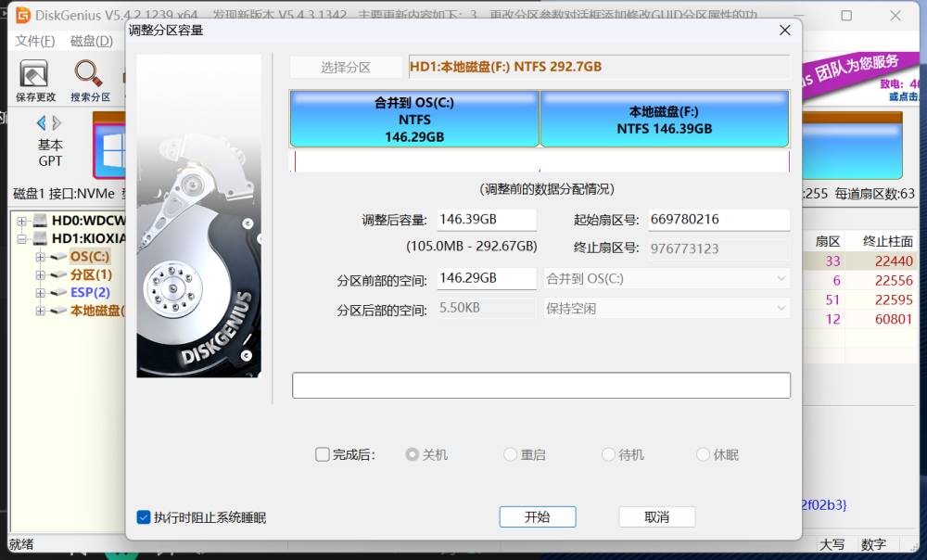The height and width of the screenshot is (560, 927).
Task: Close the 调整分区容量 dialog
Action: point(784,31)
